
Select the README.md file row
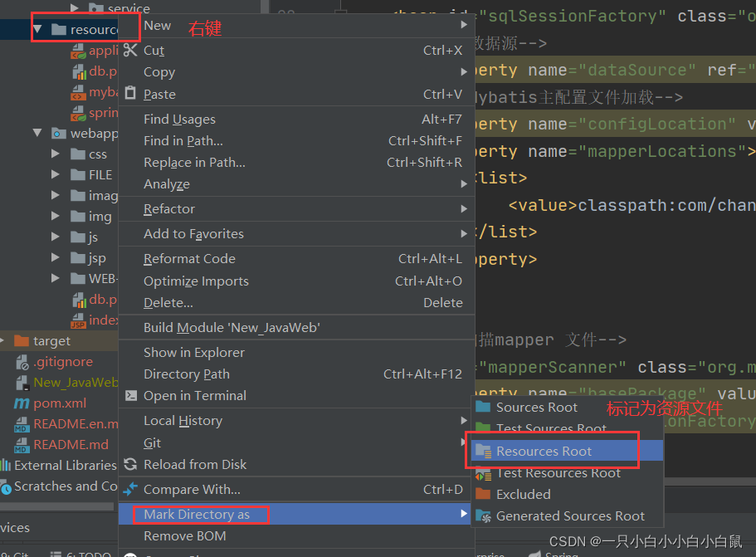click(59, 445)
